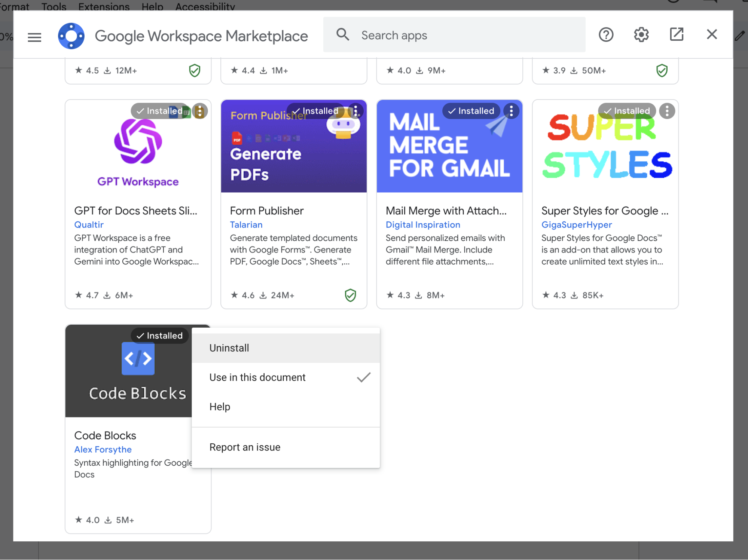Viewport: 748px width, 560px height.
Task: Click the Code Blocks icon image
Action: (x=138, y=358)
